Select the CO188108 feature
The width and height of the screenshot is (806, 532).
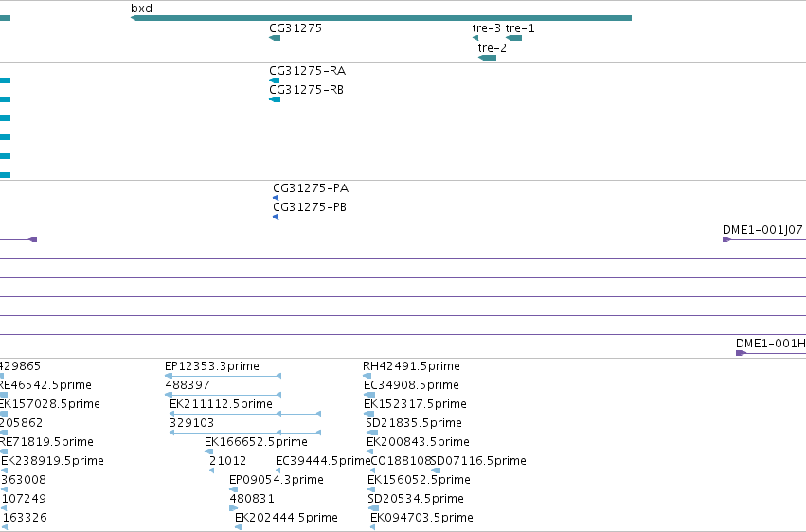click(x=372, y=470)
